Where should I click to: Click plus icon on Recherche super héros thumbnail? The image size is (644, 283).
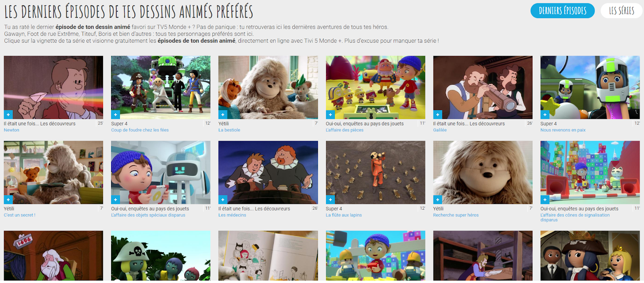click(438, 200)
